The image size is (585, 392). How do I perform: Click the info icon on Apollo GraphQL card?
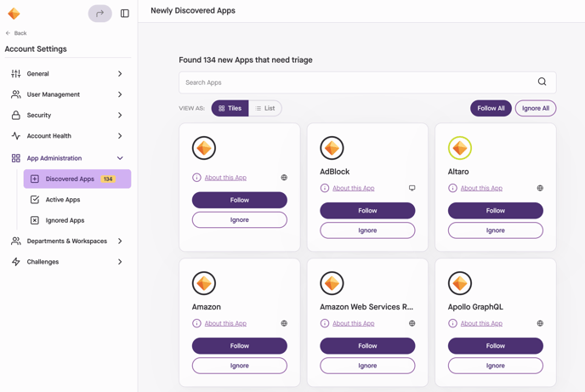pos(452,323)
